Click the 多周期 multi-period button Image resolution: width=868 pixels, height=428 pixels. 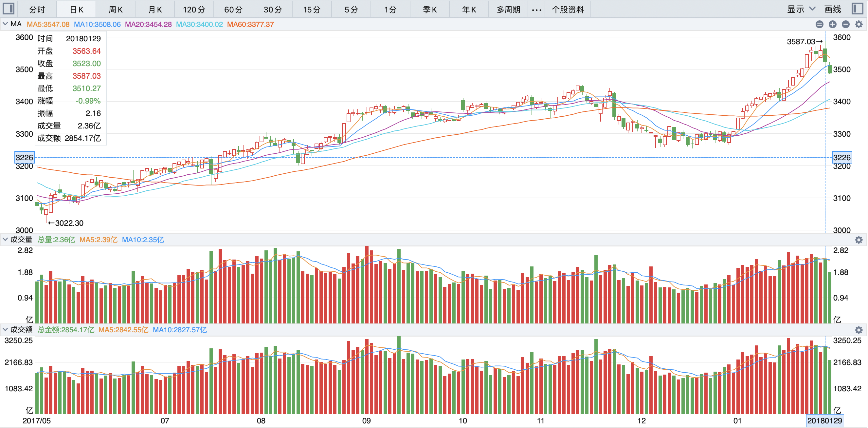click(x=508, y=10)
